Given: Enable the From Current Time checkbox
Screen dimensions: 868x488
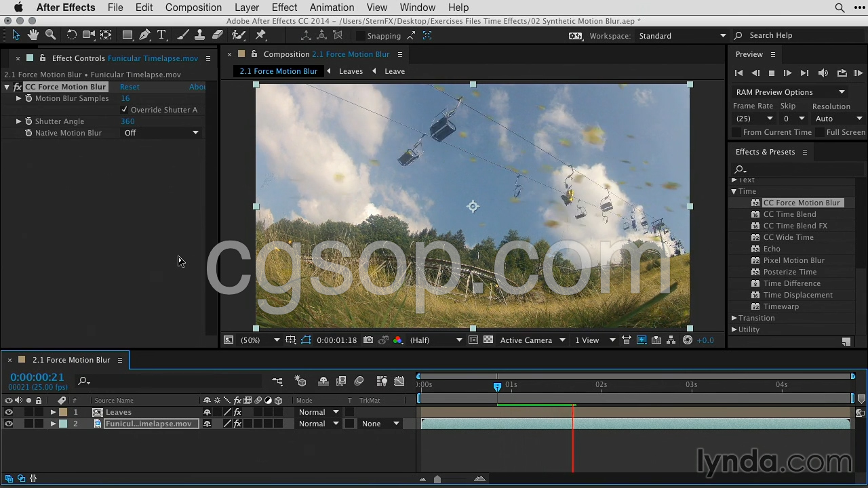Looking at the screenshot, I should point(736,132).
